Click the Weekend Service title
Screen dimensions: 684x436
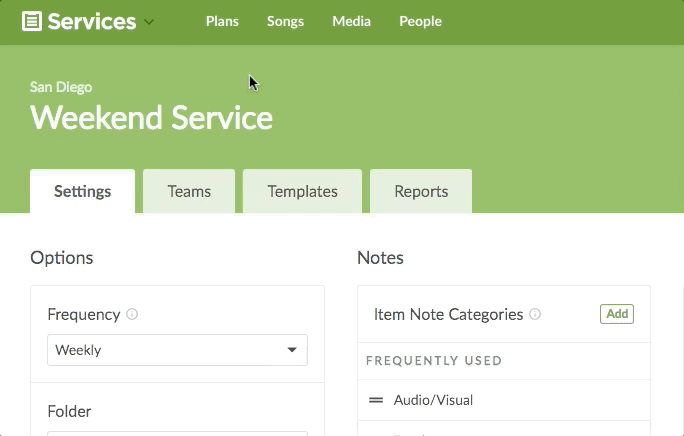(x=151, y=118)
